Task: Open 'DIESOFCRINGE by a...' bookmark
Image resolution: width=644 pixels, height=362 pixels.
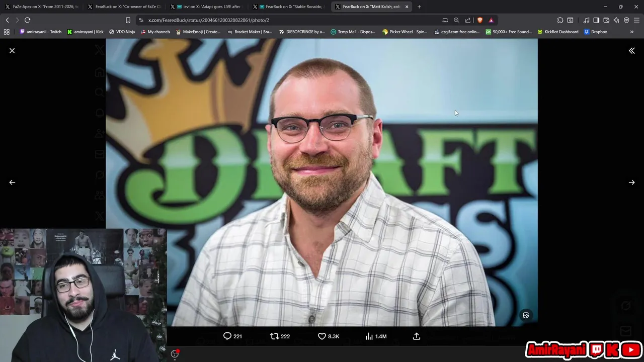Action: click(x=301, y=32)
